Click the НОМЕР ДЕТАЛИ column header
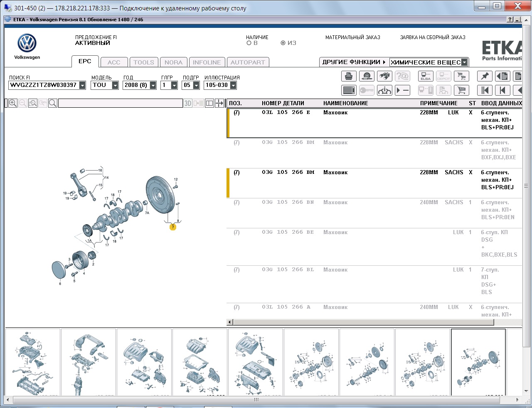This screenshot has height=408, width=532. pos(283,103)
